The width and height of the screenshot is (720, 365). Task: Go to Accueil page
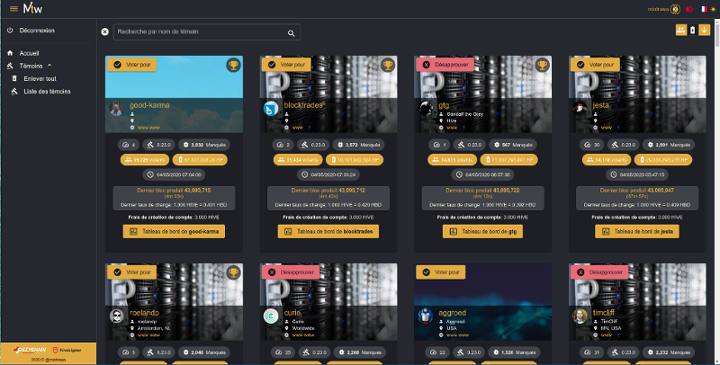[x=29, y=53]
